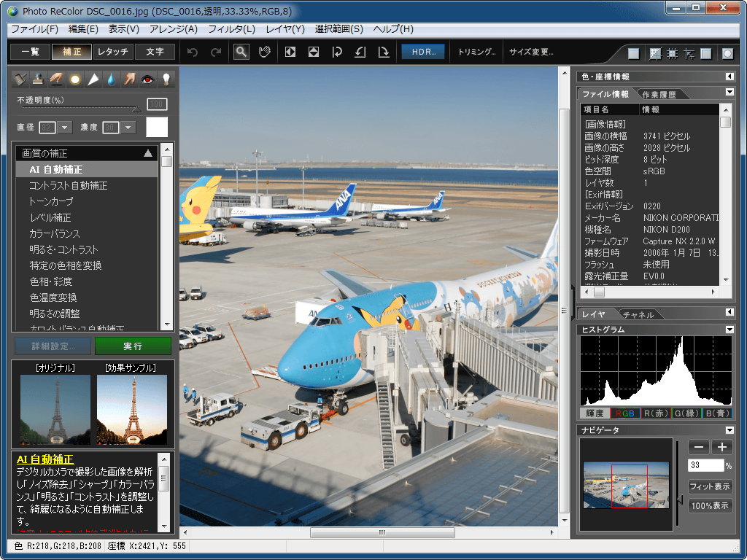The image size is (747, 560).
Task: Open the アレンジ(A) menu
Action: point(174,29)
